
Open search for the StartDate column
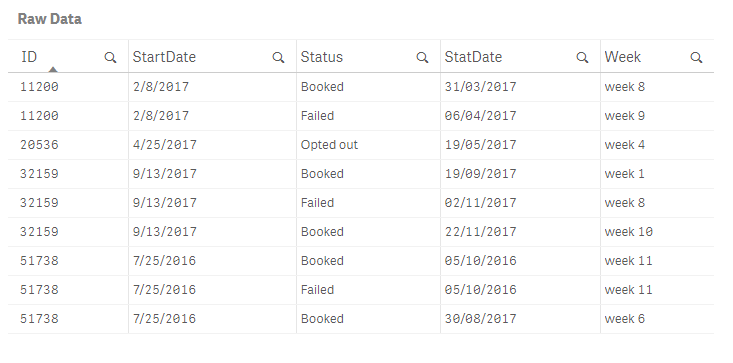click(x=278, y=57)
